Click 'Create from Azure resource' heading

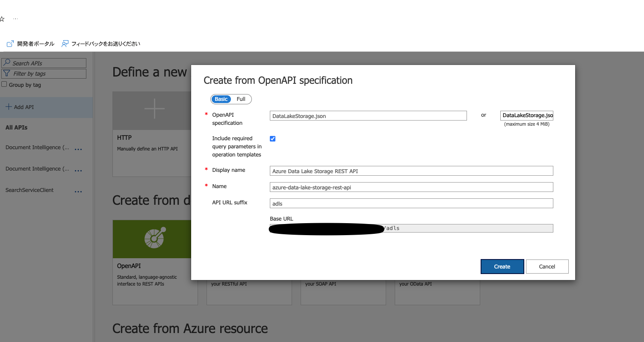(190, 328)
